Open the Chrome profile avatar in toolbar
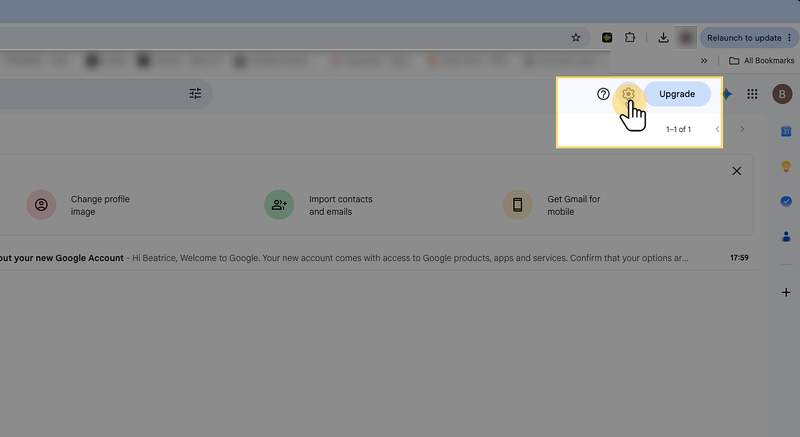 coord(686,38)
